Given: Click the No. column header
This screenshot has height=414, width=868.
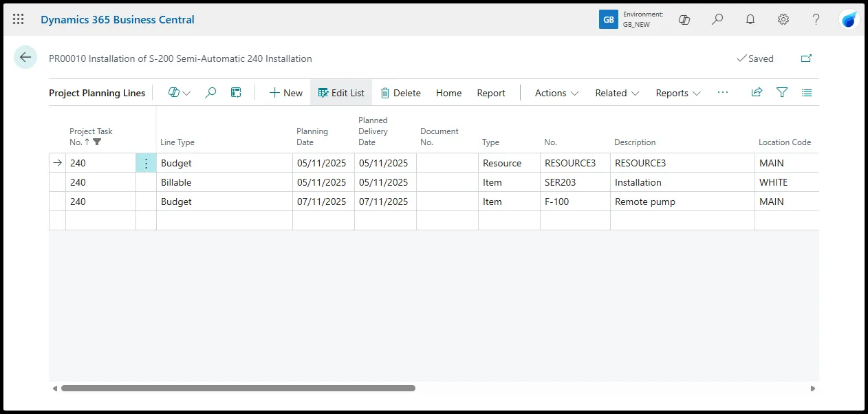Looking at the screenshot, I should tap(550, 142).
